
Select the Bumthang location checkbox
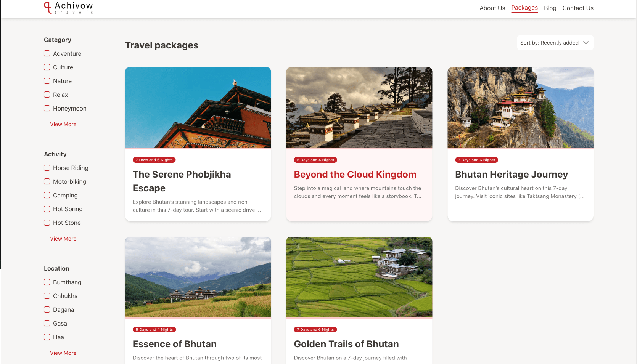(47, 282)
